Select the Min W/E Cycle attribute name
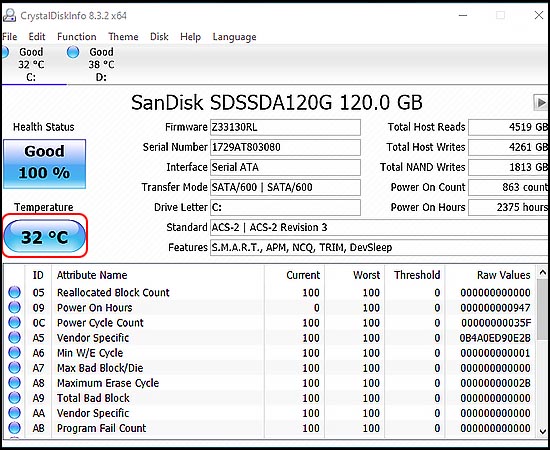The height and width of the screenshot is (450, 550). pyautogui.click(x=90, y=353)
